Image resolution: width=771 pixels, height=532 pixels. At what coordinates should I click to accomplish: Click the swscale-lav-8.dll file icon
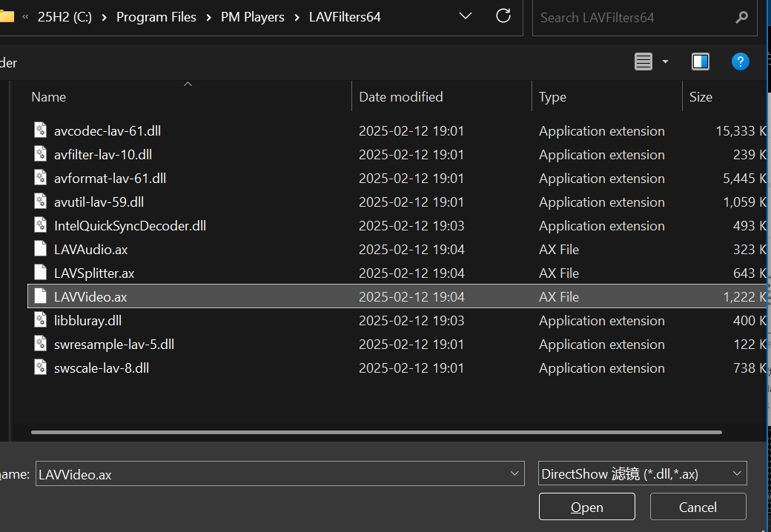tap(40, 367)
